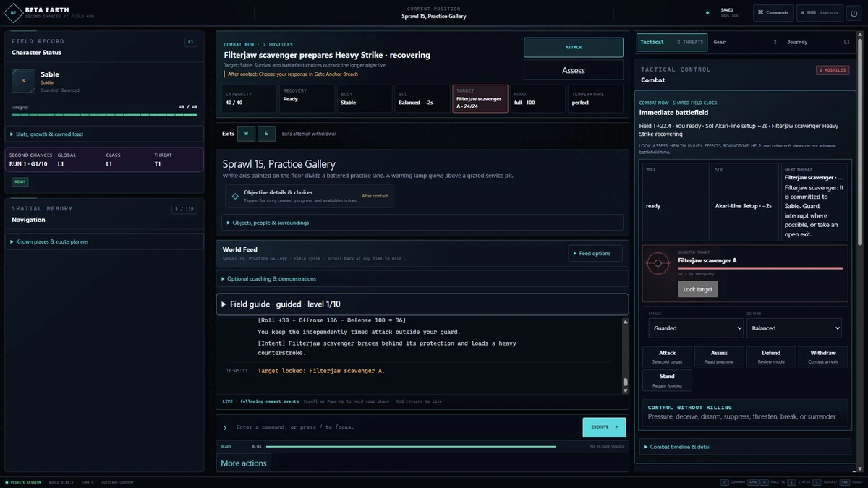Toggle the HUD Explorer mode button
The image size is (868, 488).
[820, 12]
